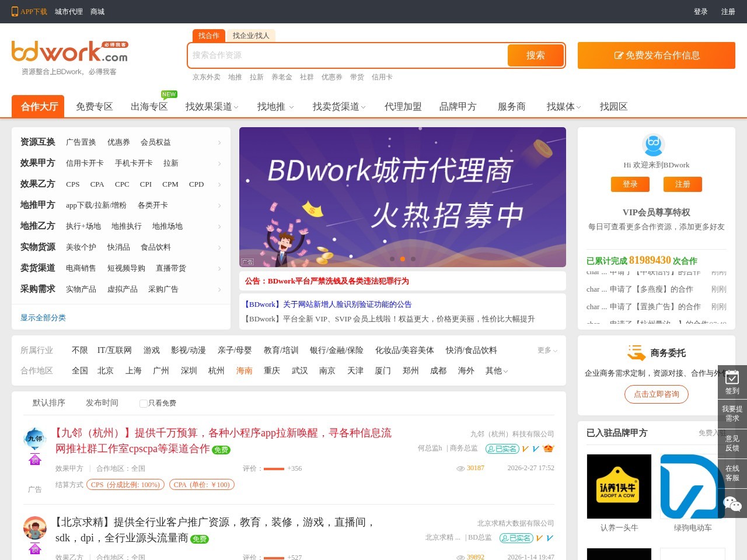Open the 代理加盟 nav item
Image resolution: width=747 pixels, height=560 pixels.
coord(403,107)
